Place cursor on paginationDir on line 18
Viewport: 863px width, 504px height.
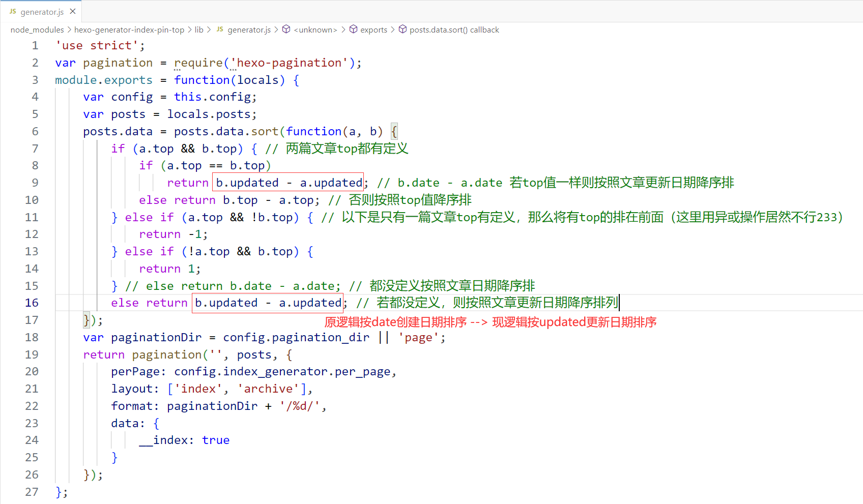pyautogui.click(x=156, y=338)
